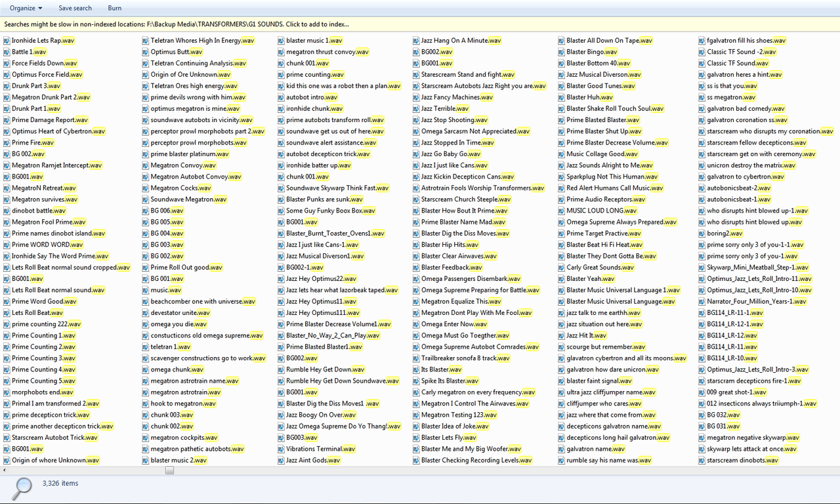840x504 pixels.
Task: Open the Organize dropdown menu
Action: click(26, 8)
